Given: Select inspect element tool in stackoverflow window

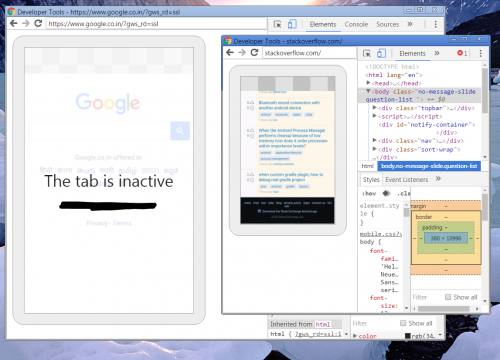Looking at the screenshot, I should pyautogui.click(x=367, y=53).
